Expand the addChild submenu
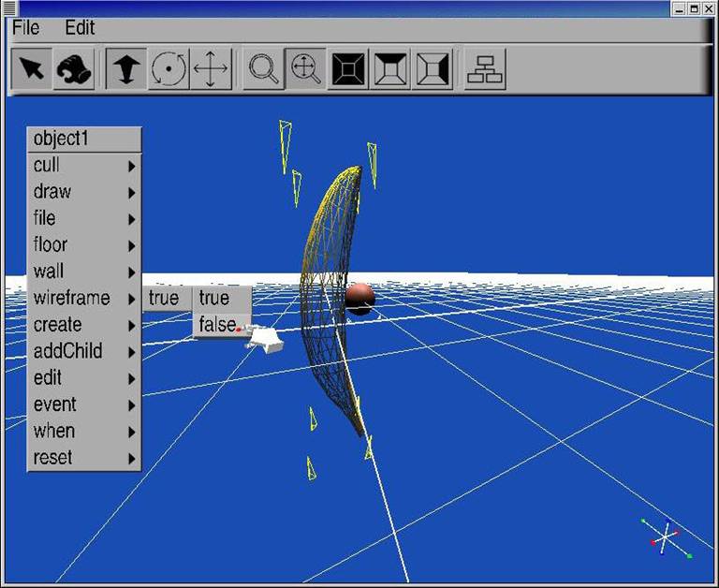 pos(84,352)
